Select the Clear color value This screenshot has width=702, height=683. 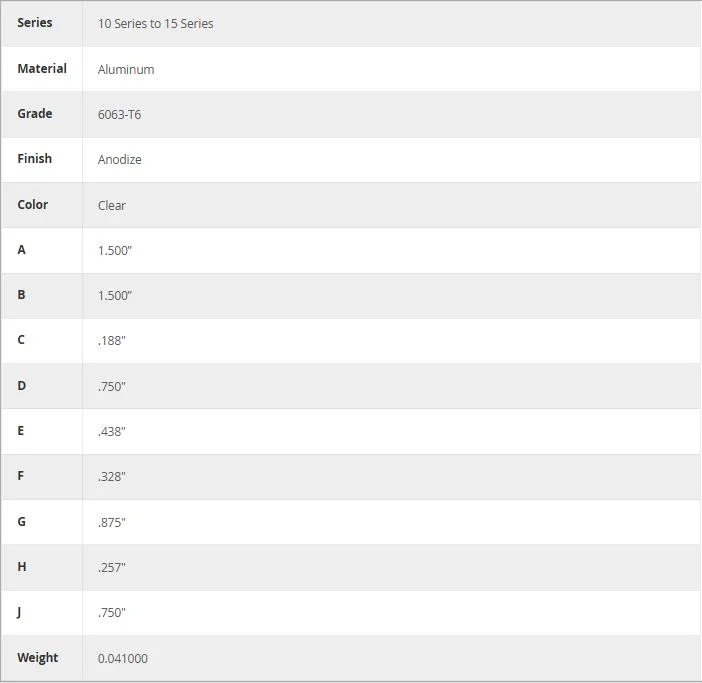coord(111,205)
